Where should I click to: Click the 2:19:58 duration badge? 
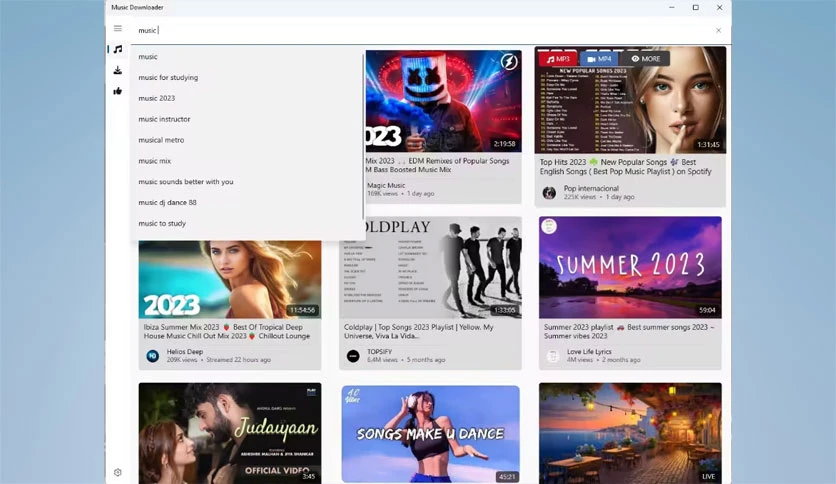[504, 144]
